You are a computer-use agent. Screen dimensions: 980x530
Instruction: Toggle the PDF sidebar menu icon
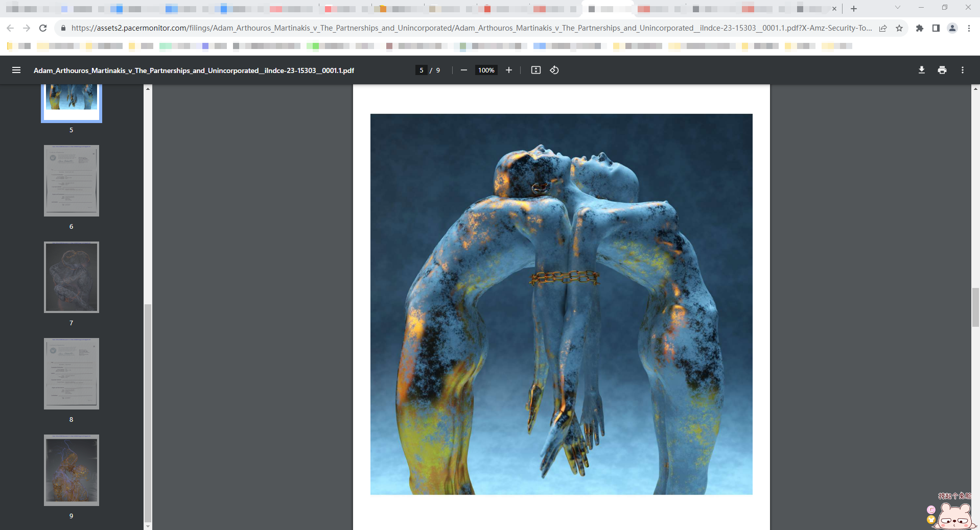16,70
